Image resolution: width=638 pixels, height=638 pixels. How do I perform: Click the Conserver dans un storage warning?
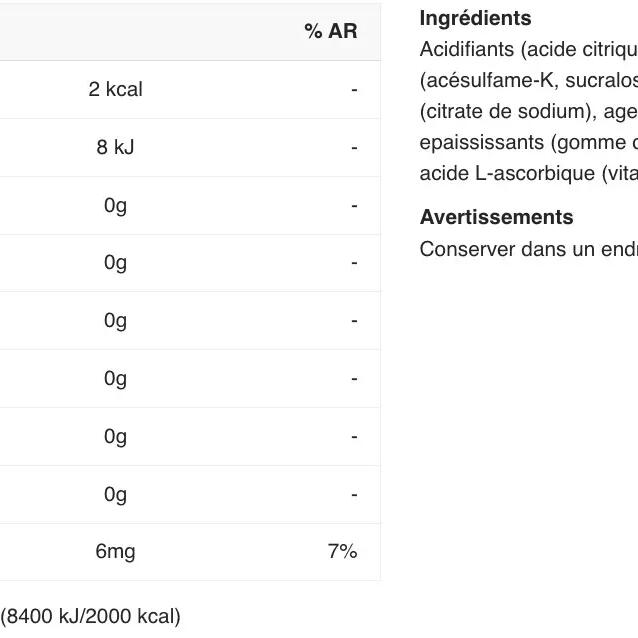528,249
